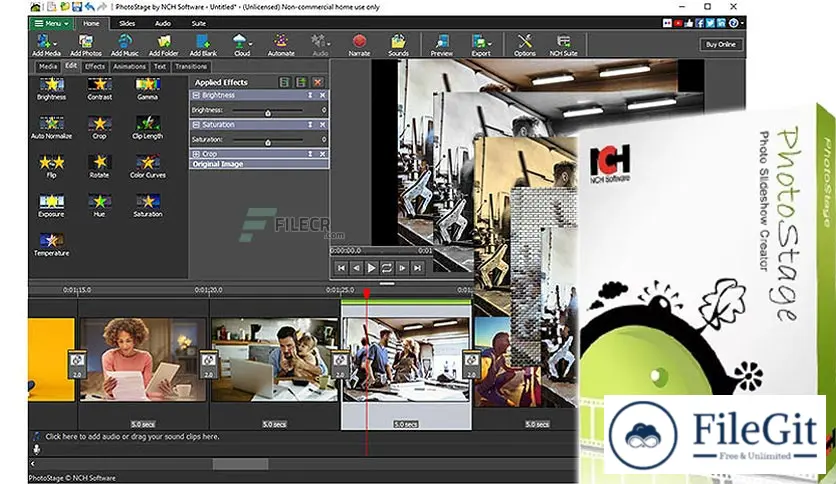Click the Preview toolbar icon
The image size is (836, 484).
coord(441,42)
